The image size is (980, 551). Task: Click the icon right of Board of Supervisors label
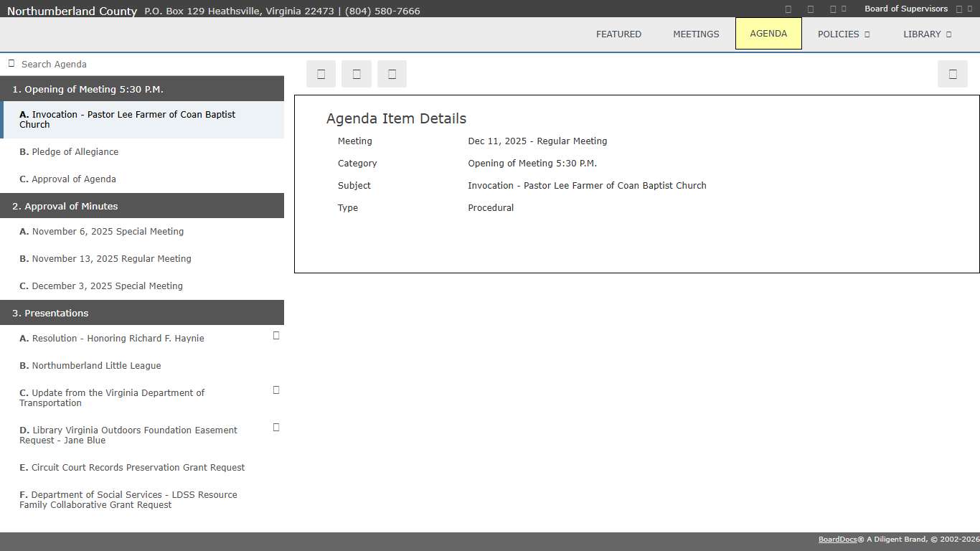[x=960, y=9]
